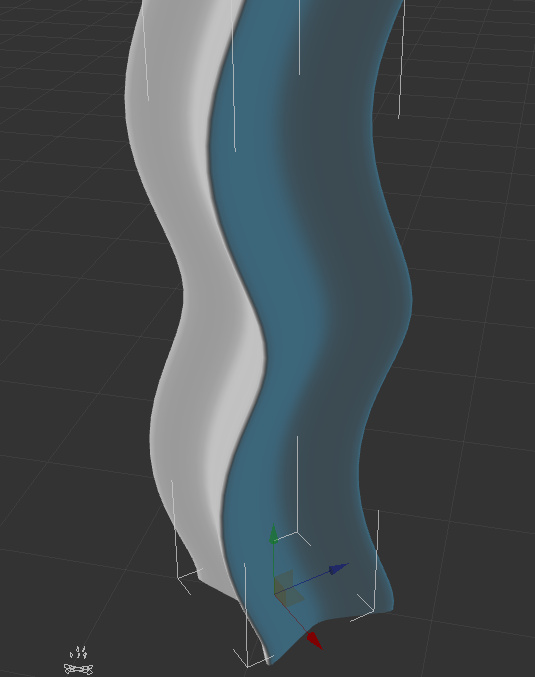
Task: Pick the joint line at the top left of the gray mesh
Action: pyautogui.click(x=145, y=51)
